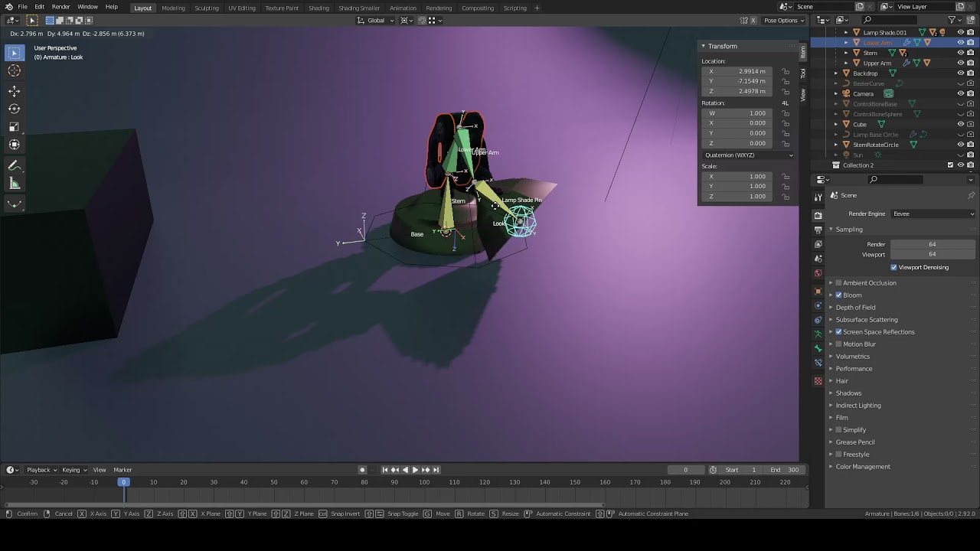Disable the Bloom checkbox
The height and width of the screenshot is (551, 980).
coord(838,295)
